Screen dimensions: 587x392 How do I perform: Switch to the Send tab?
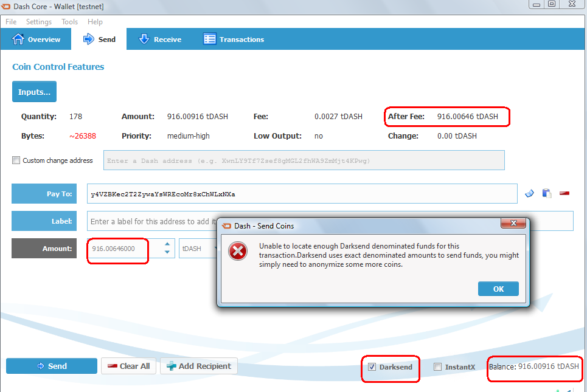point(99,39)
